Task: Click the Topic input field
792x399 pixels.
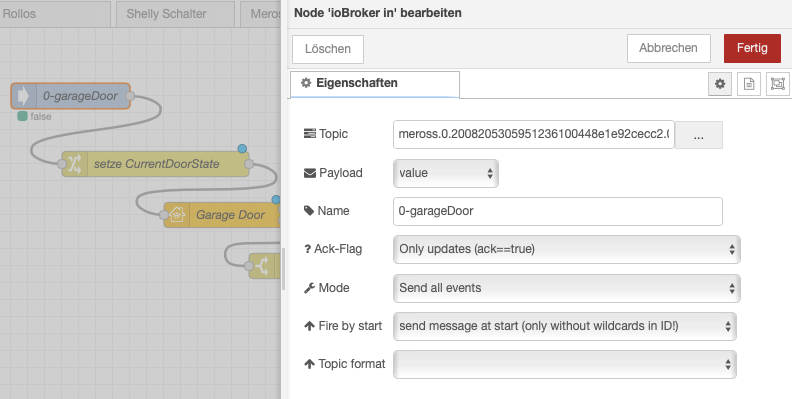Action: [533, 134]
